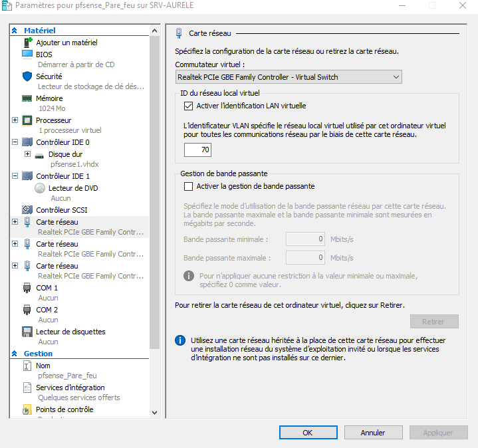Click the Mémoire RAM icon
Viewport: 478px width, 448px height.
tap(27, 98)
